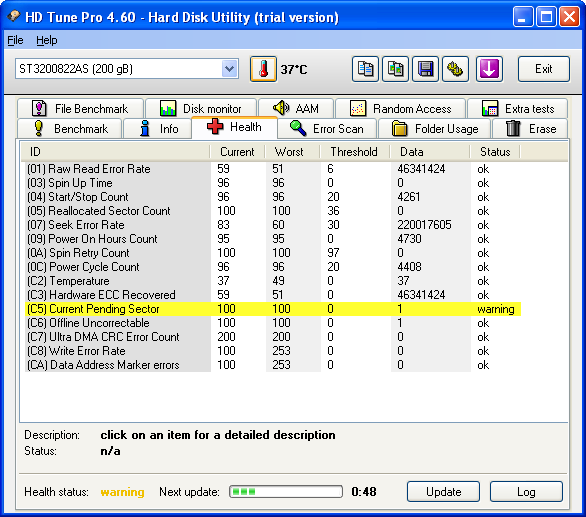Click the Threshold column header
Image resolution: width=586 pixels, height=517 pixels.
click(x=354, y=152)
